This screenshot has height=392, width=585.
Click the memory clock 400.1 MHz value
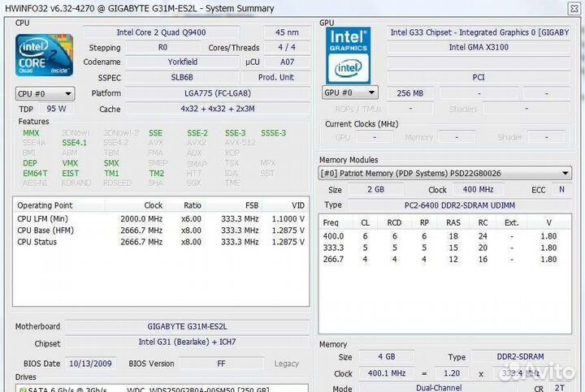pos(387,373)
